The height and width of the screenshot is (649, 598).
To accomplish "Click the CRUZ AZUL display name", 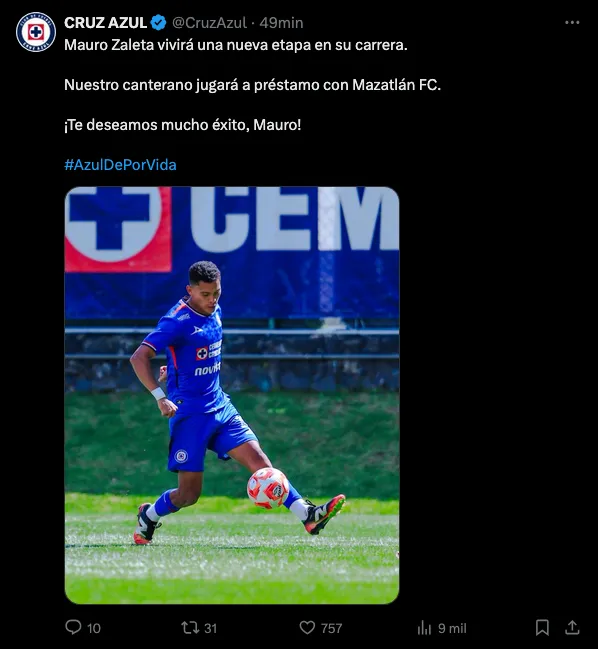I will coord(106,23).
